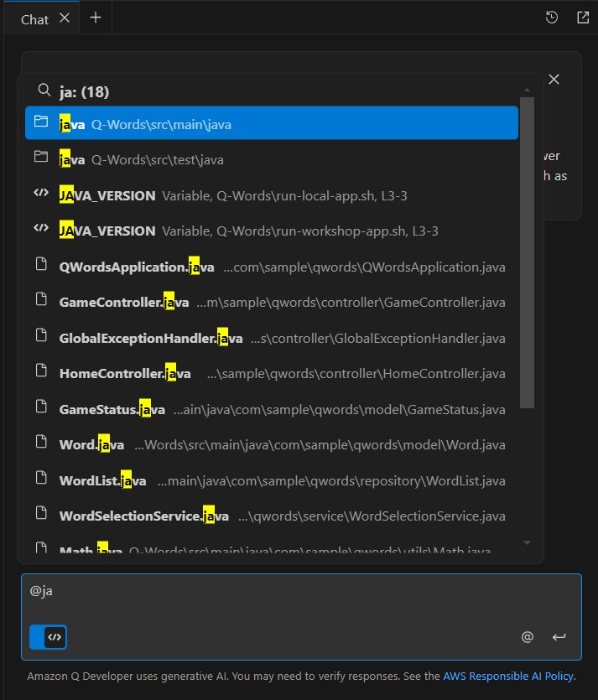Select GlobalExceptionHandler.java file
This screenshot has width=598, height=700.
[272, 338]
